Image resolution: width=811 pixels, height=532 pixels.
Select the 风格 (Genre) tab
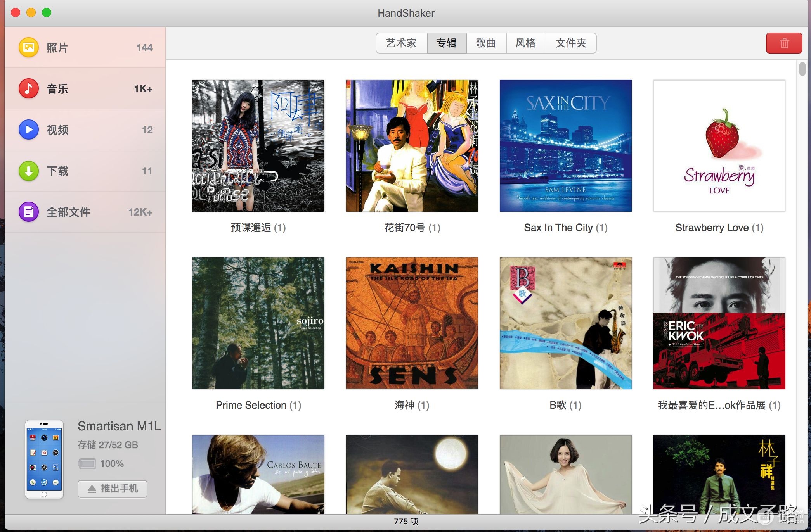point(526,43)
